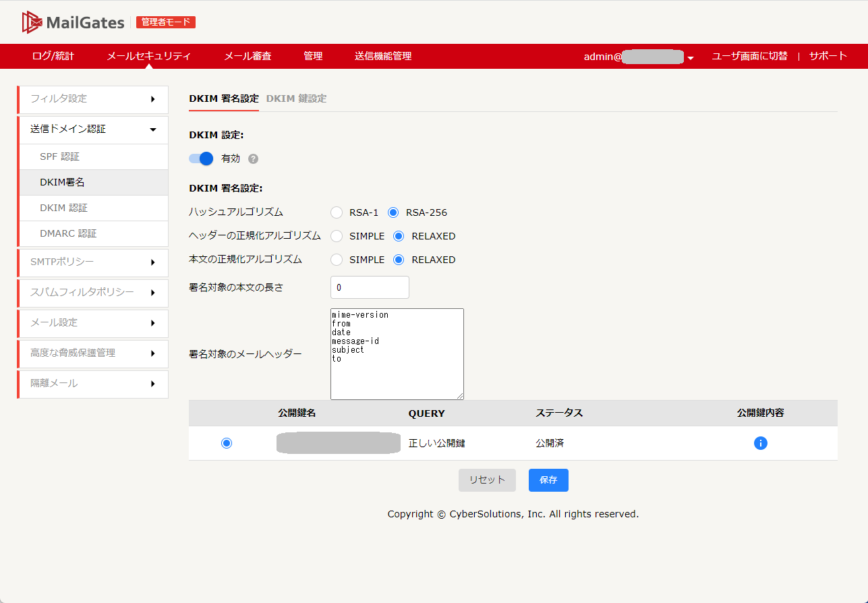Switch to the DKIM 署名設定 tab
This screenshot has width=868, height=603.
tap(224, 98)
